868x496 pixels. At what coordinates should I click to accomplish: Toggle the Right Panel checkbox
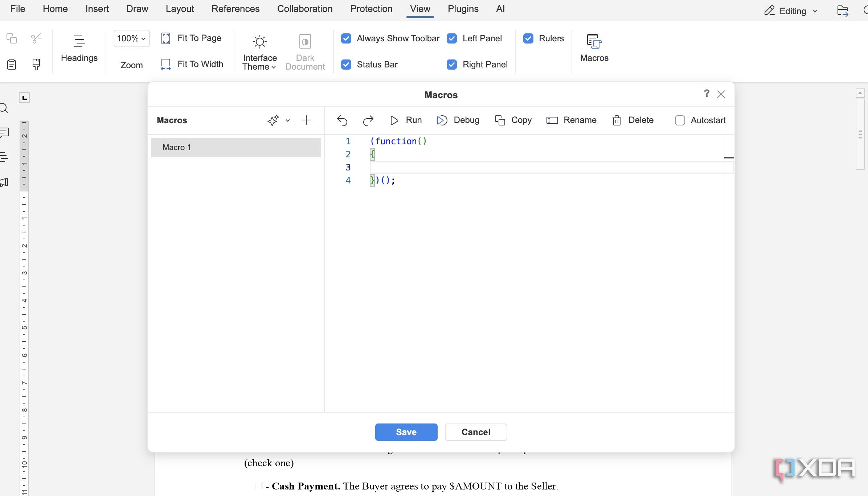pyautogui.click(x=452, y=65)
